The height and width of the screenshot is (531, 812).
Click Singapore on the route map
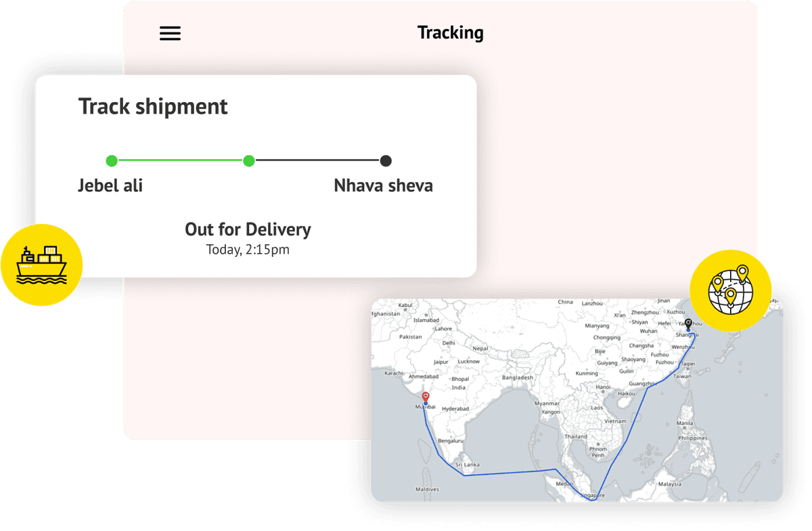[591, 495]
